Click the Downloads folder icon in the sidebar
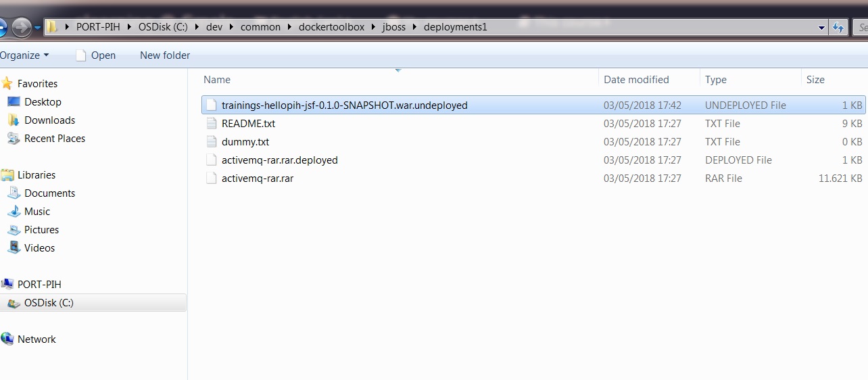868x380 pixels. click(14, 120)
